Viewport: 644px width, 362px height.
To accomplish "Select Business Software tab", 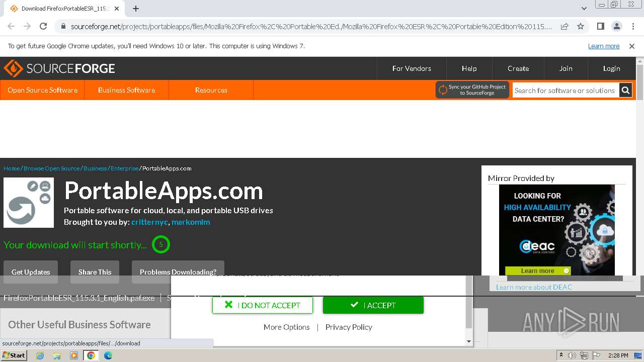I will [x=126, y=90].
